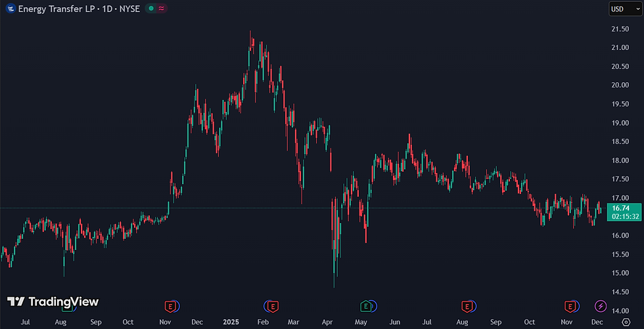
Task: Open the red earnings marker above Nov 2025
Action: 570,306
